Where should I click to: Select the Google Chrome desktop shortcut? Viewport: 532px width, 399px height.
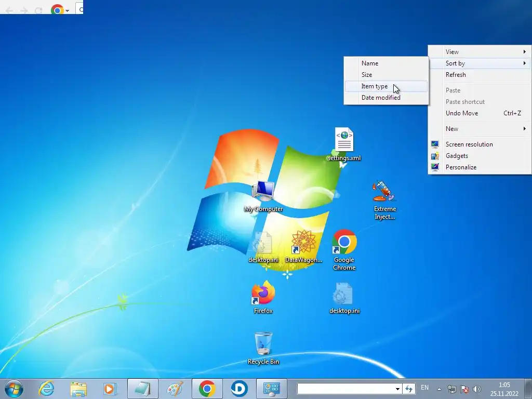pos(344,250)
